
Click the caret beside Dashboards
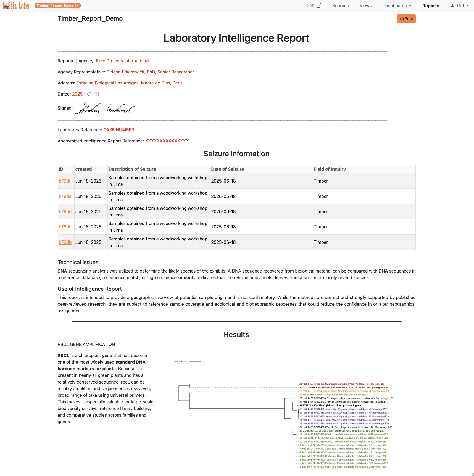410,6
